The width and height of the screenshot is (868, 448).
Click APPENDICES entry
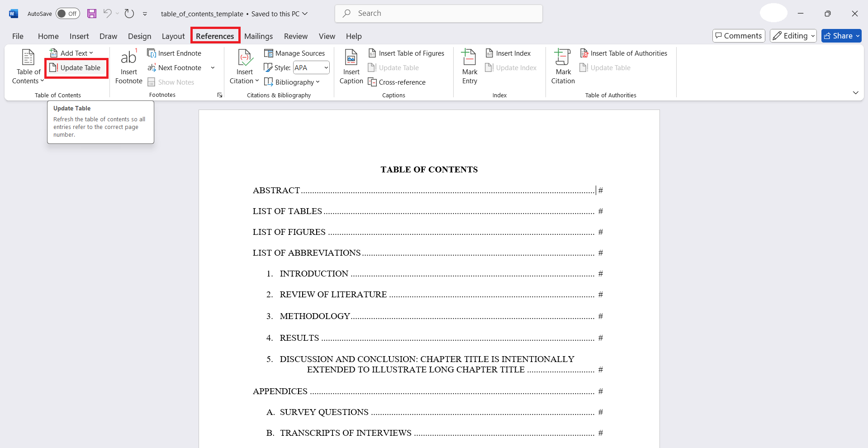[428, 391]
